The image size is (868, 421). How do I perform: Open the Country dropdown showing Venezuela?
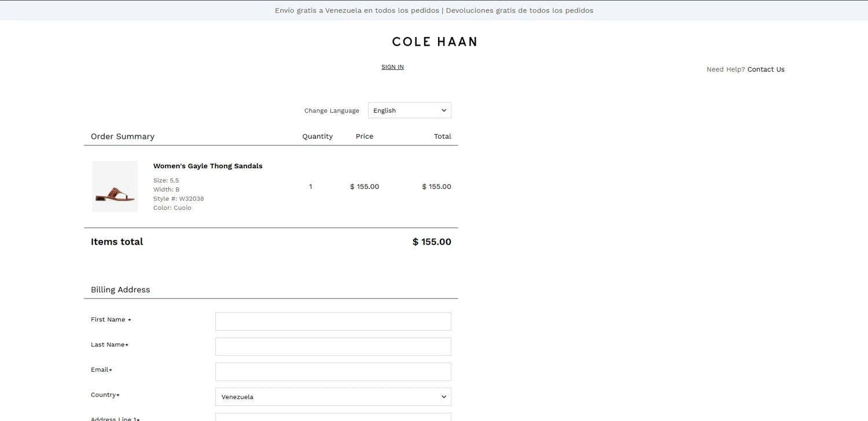tap(333, 397)
